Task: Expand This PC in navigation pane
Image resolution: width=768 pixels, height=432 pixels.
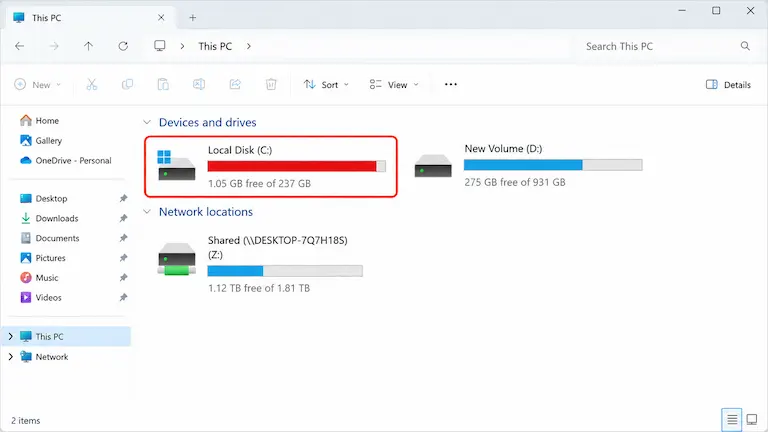Action: tap(10, 336)
